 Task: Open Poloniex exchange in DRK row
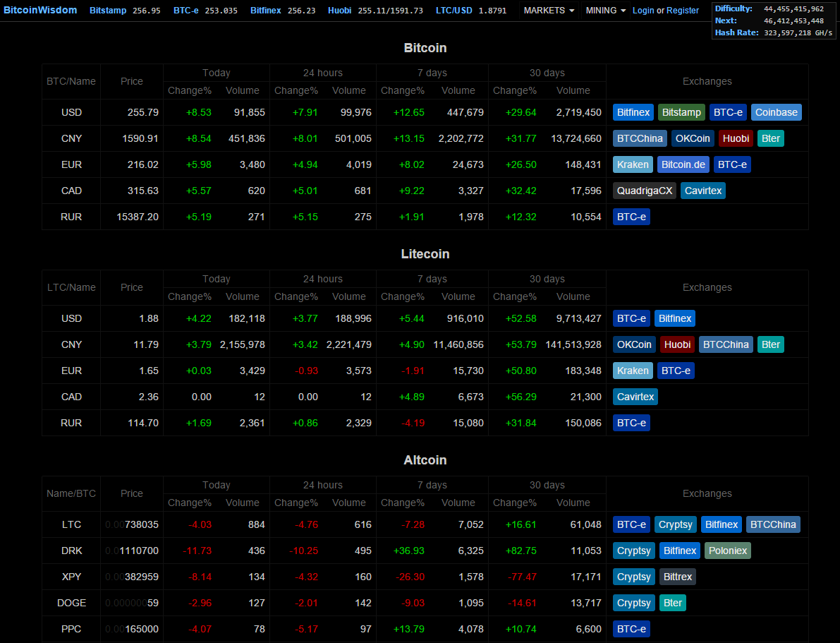click(x=727, y=551)
